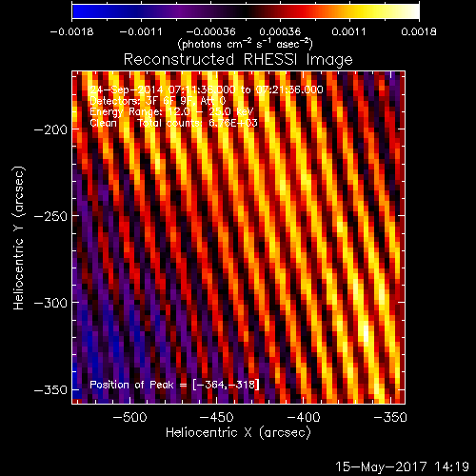Click the color bar label '-0.00036'
Viewport: 476px width, 476px height.
pyautogui.click(x=210, y=31)
